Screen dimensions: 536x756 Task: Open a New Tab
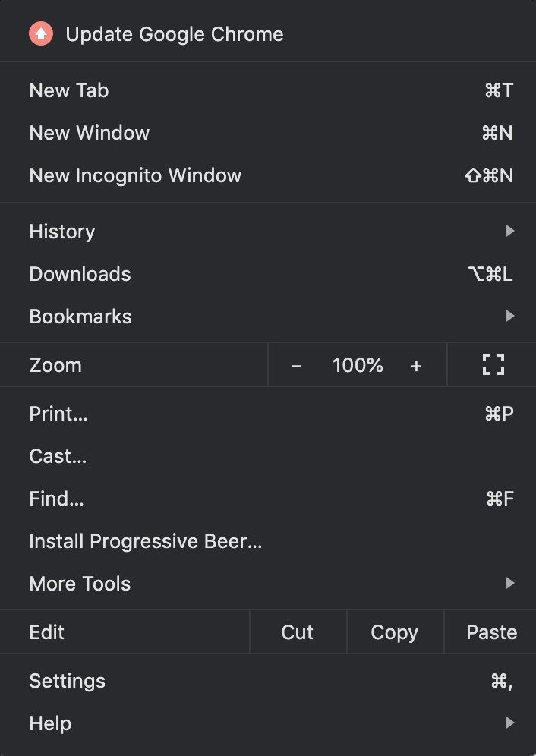pyautogui.click(x=68, y=90)
